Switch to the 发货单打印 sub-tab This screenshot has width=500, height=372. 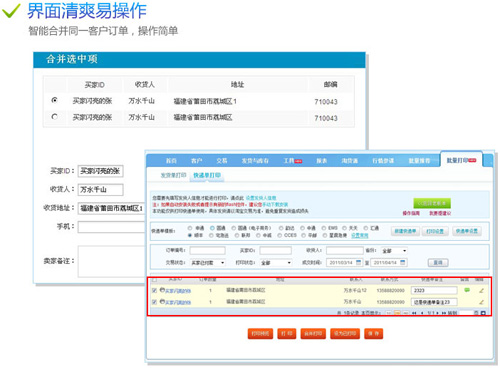pos(173,175)
